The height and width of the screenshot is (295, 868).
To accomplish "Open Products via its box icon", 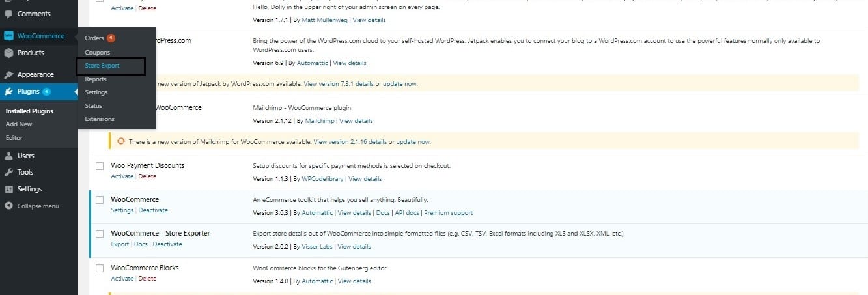I will click(8, 53).
